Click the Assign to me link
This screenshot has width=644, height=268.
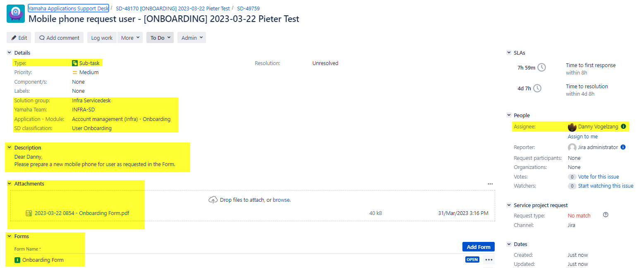point(583,137)
